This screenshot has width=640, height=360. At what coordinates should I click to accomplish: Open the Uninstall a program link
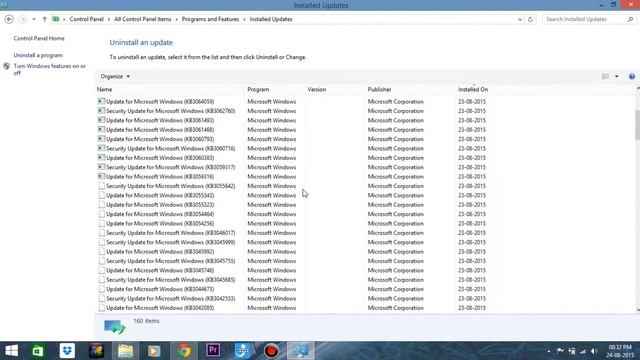(38, 55)
